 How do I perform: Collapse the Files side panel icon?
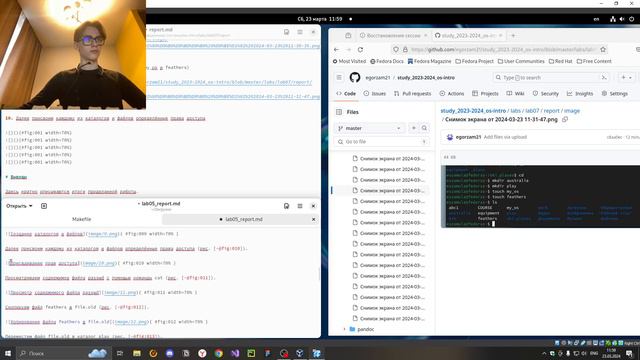click(339, 112)
